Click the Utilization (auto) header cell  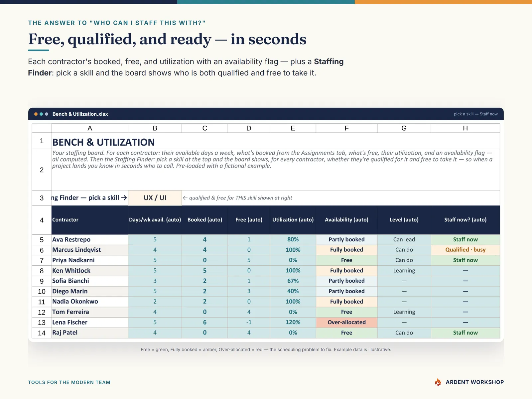click(x=293, y=220)
